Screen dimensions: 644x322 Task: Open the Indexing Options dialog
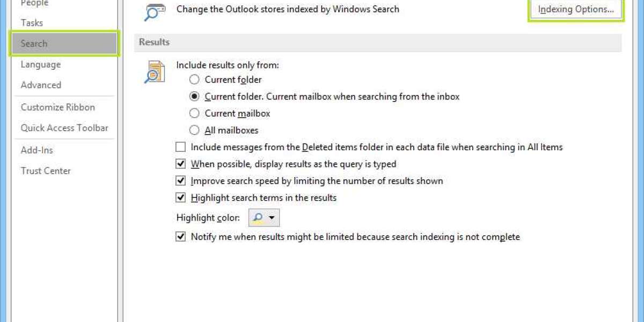point(576,9)
